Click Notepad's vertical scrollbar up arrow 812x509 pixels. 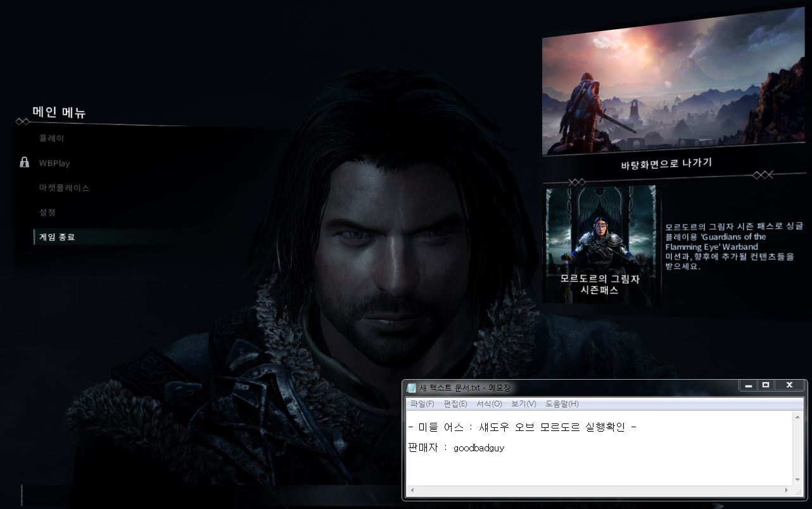(x=798, y=416)
